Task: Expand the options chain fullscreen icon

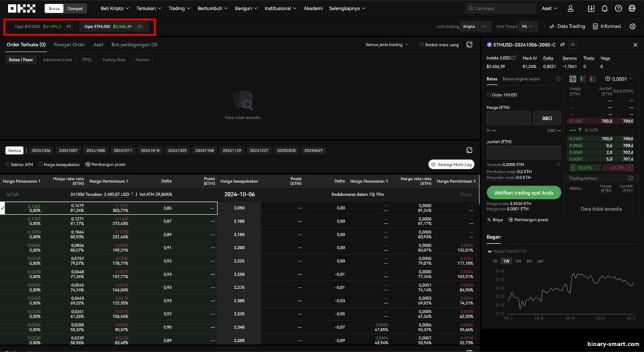Action: click(x=469, y=150)
